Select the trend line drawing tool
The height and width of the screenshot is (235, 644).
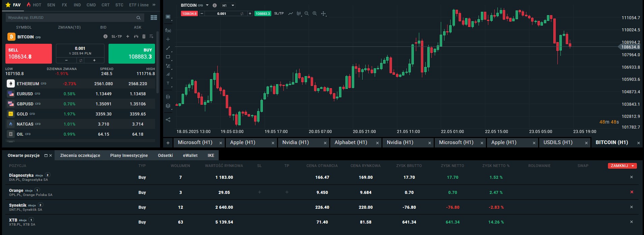pos(168,48)
